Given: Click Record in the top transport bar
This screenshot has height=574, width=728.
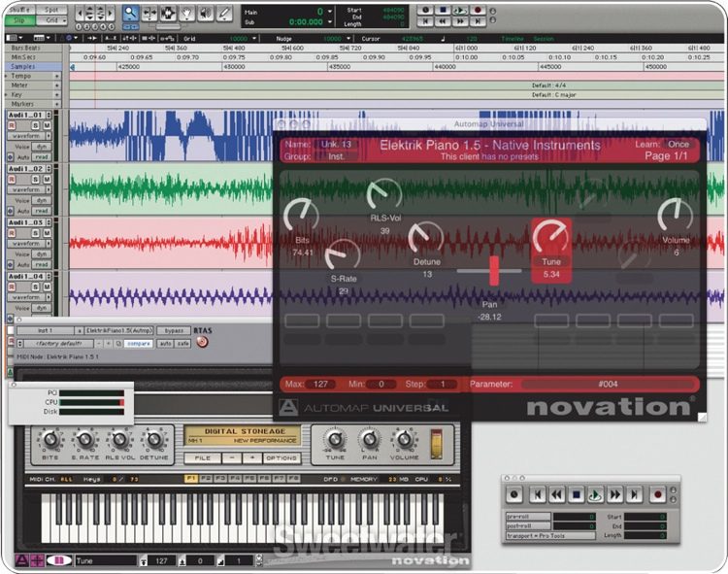Looking at the screenshot, I should coord(477,10).
